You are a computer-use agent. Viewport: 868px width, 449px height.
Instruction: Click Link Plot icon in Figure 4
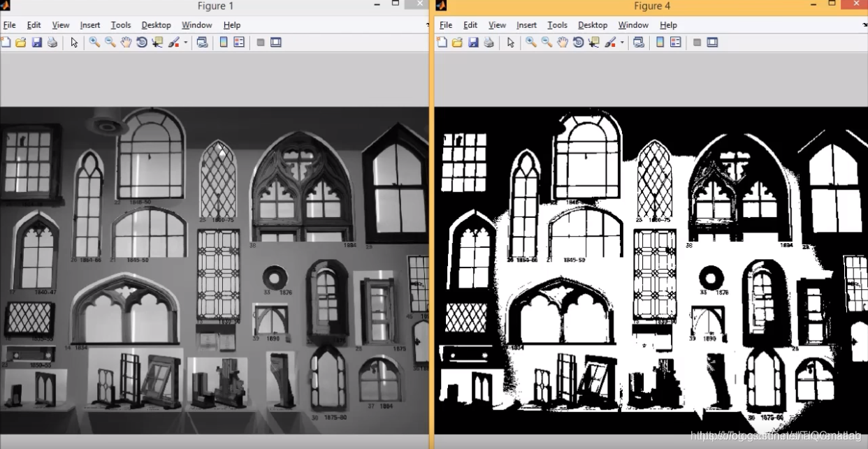click(x=638, y=43)
